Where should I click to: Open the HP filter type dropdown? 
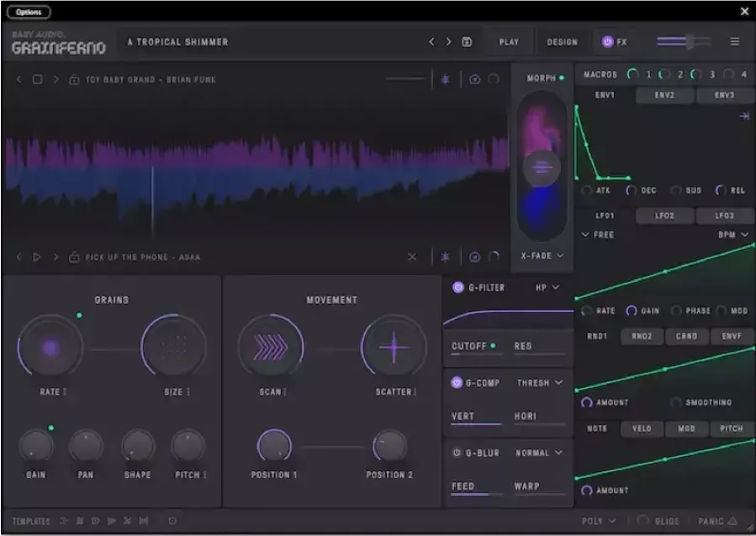547,288
